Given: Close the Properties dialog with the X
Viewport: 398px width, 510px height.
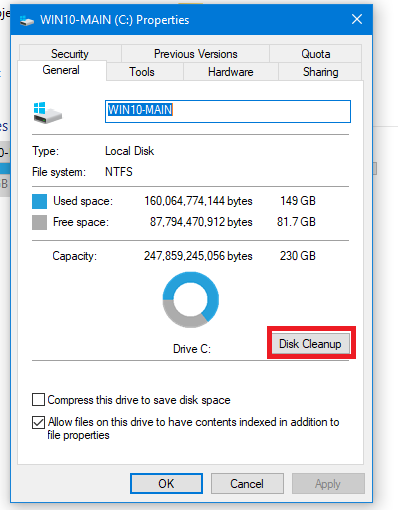Looking at the screenshot, I should [x=357, y=19].
